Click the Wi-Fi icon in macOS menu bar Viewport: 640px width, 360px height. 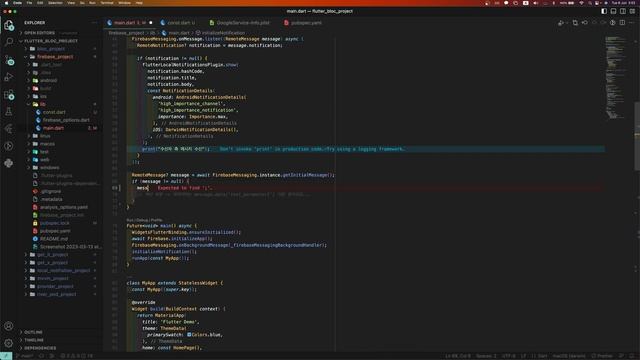coord(581,3)
